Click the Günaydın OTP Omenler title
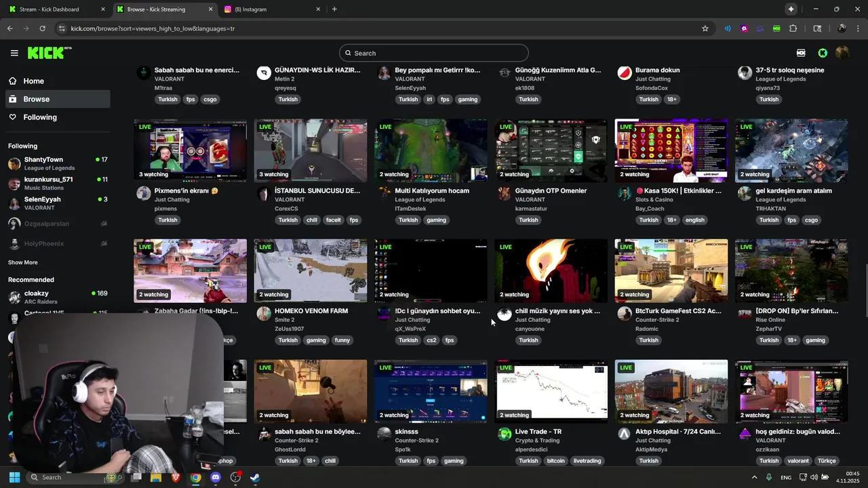This screenshot has width=868, height=488. tap(551, 190)
